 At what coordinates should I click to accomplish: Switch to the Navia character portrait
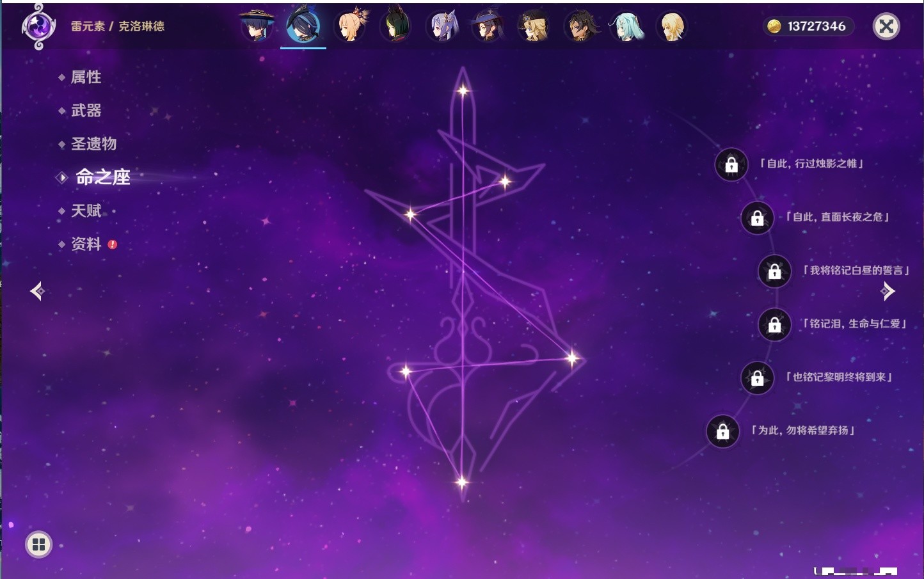click(534, 26)
